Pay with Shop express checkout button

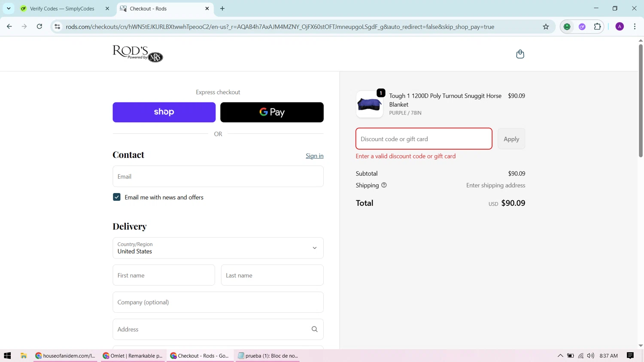tap(164, 112)
